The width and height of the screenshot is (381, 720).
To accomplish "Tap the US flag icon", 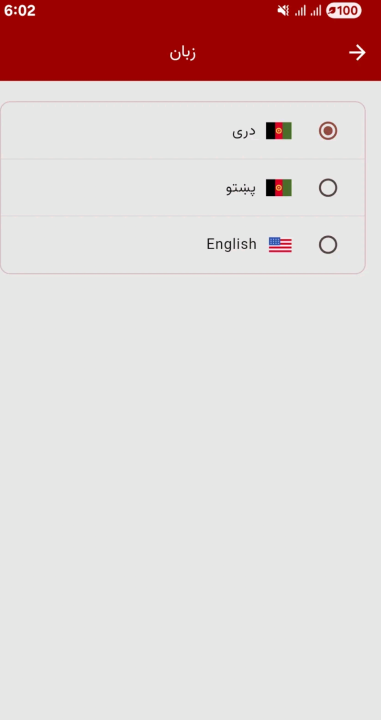I will coord(280,245).
